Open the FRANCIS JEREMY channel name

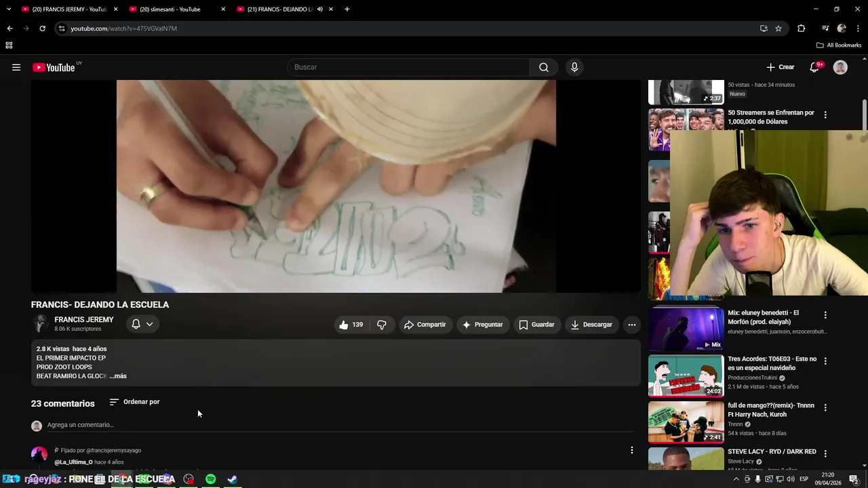(x=84, y=320)
